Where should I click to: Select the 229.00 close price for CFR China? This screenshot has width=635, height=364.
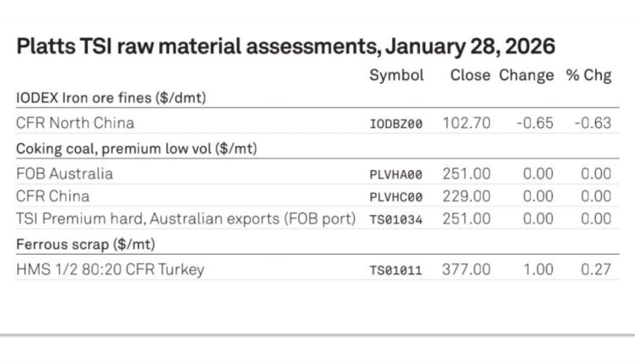pos(467,196)
